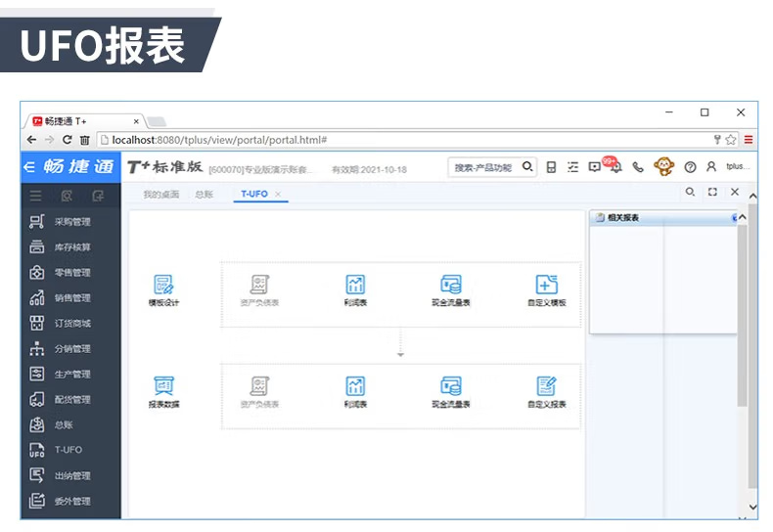Image resolution: width=773 pixels, height=532 pixels.
Task: Click search magnifier in product search box
Action: (x=527, y=166)
